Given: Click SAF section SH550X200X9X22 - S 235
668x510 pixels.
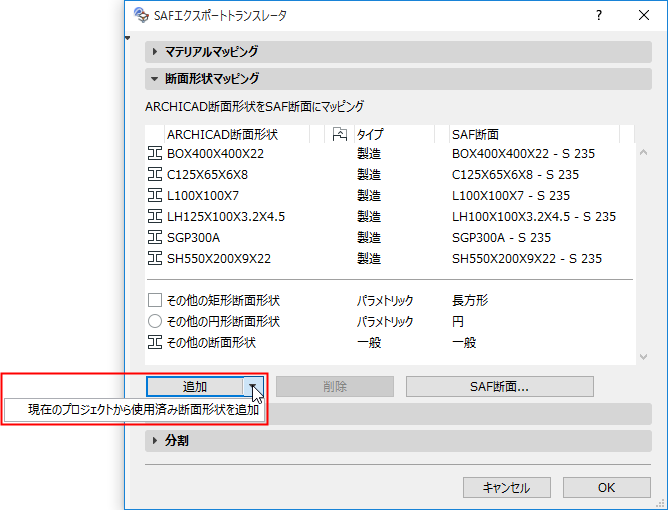Looking at the screenshot, I should point(527,258).
